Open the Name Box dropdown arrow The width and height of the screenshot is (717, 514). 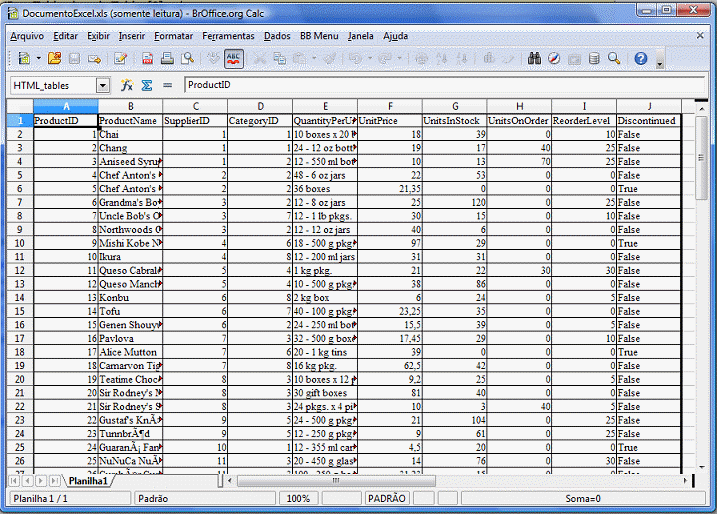[x=103, y=85]
